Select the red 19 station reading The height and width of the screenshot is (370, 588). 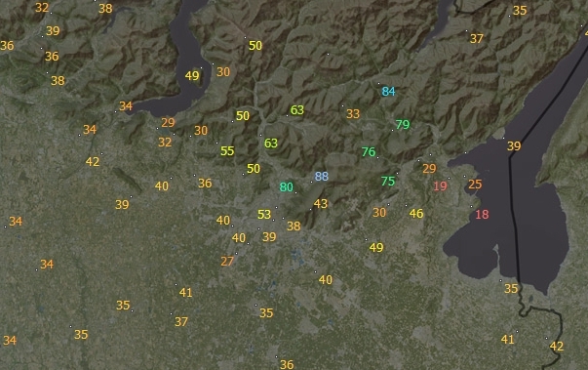pyautogui.click(x=440, y=185)
